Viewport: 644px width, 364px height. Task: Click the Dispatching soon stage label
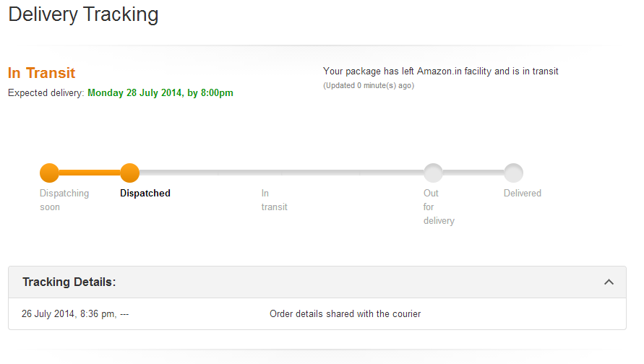(64, 200)
